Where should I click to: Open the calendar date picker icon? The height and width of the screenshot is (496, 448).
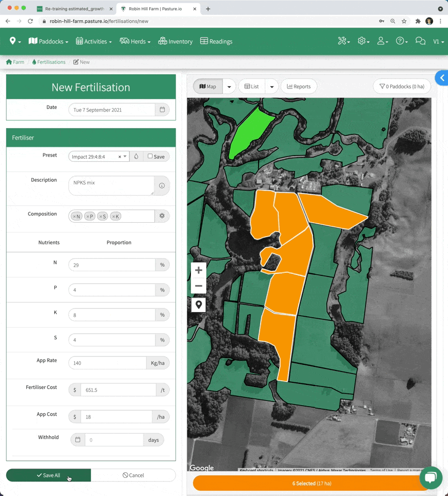(162, 110)
